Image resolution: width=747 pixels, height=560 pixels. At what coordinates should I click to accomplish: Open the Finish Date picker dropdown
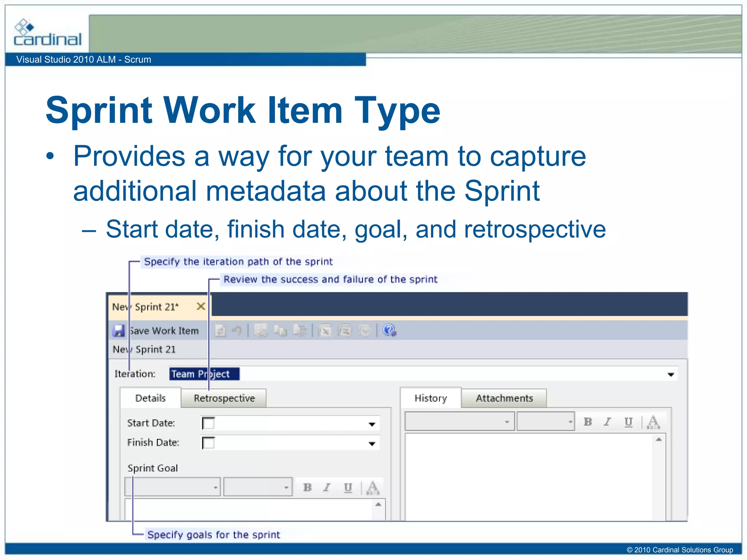pos(372,444)
